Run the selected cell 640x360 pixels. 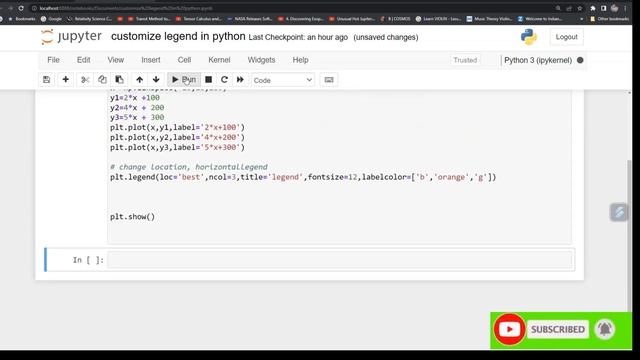(184, 80)
